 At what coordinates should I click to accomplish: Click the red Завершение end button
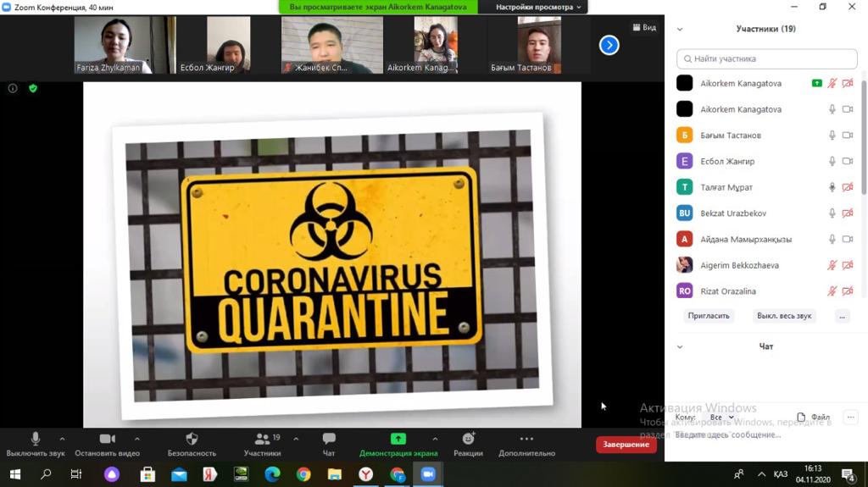tap(626, 445)
